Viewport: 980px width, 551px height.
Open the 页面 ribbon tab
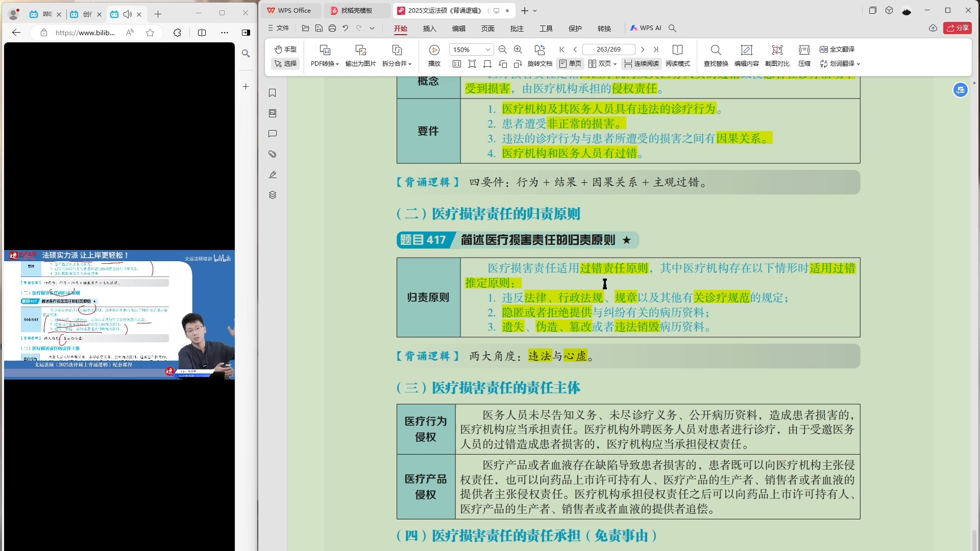(488, 29)
